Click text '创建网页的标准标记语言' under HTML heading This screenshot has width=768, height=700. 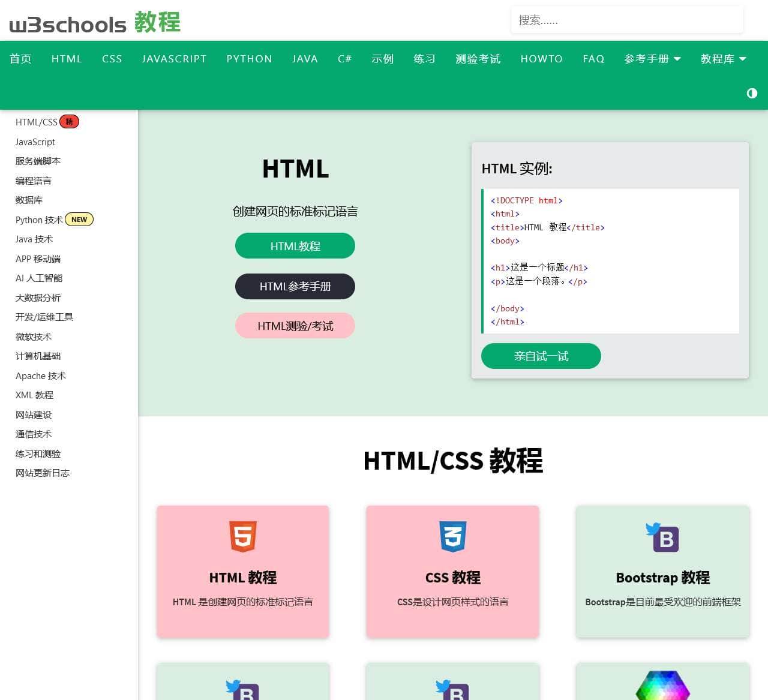click(295, 211)
